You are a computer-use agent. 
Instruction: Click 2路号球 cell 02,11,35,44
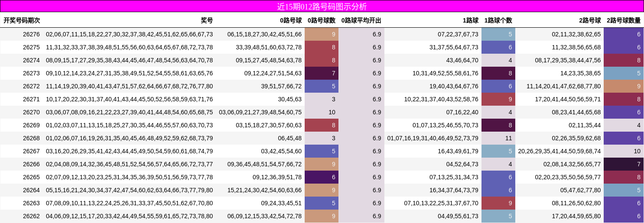click(x=585, y=125)
